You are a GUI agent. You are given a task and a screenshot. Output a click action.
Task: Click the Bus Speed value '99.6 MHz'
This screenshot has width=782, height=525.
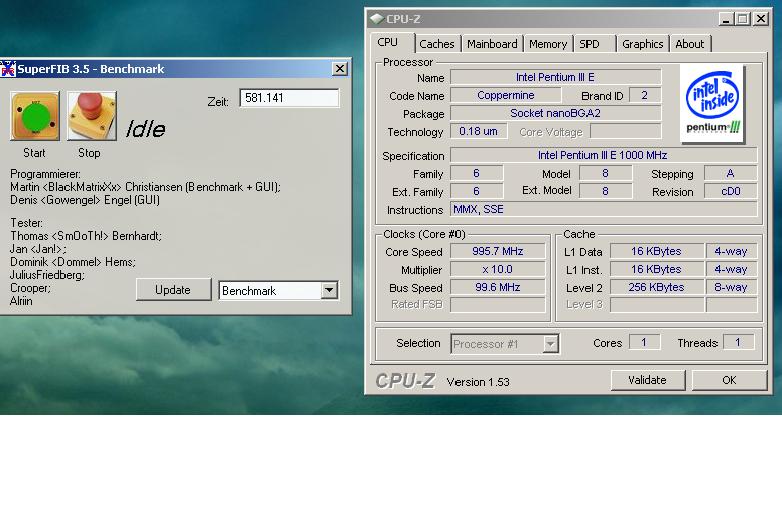tap(498, 287)
